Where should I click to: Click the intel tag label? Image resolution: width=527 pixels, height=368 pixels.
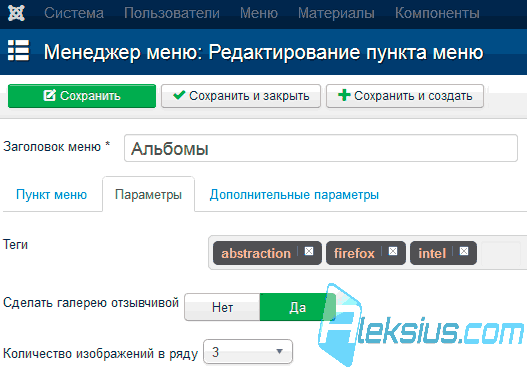click(432, 253)
